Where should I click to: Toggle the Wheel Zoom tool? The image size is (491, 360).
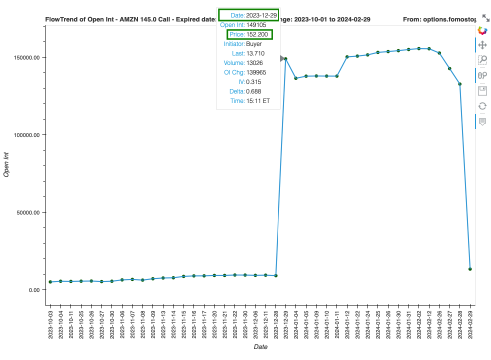[x=482, y=75]
